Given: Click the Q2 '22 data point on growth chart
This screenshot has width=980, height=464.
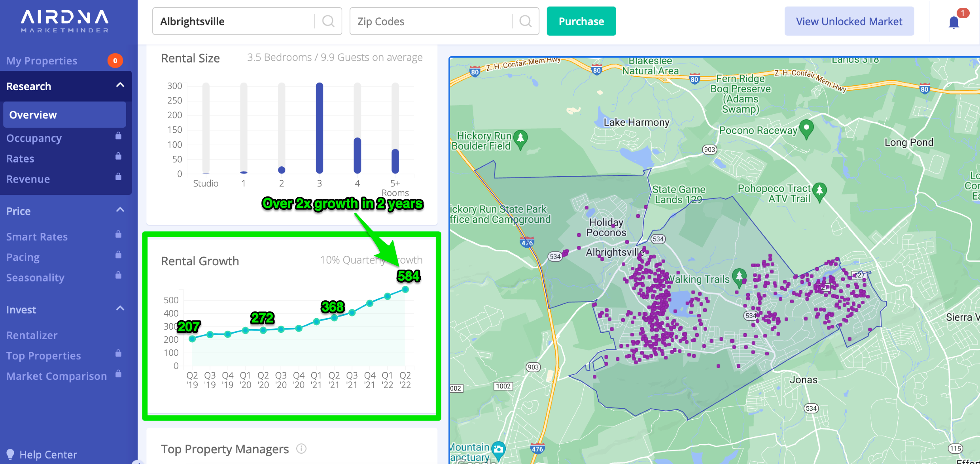Looking at the screenshot, I should tap(405, 290).
